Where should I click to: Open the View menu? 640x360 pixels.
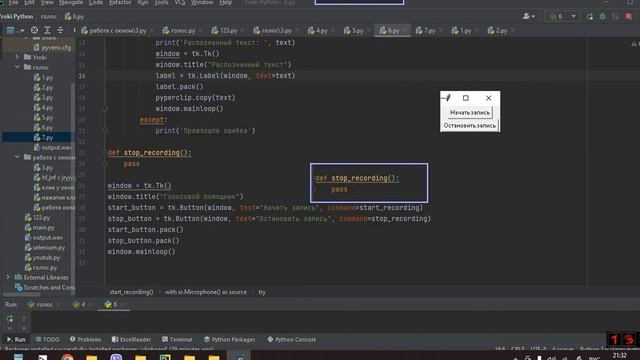[47, 2]
